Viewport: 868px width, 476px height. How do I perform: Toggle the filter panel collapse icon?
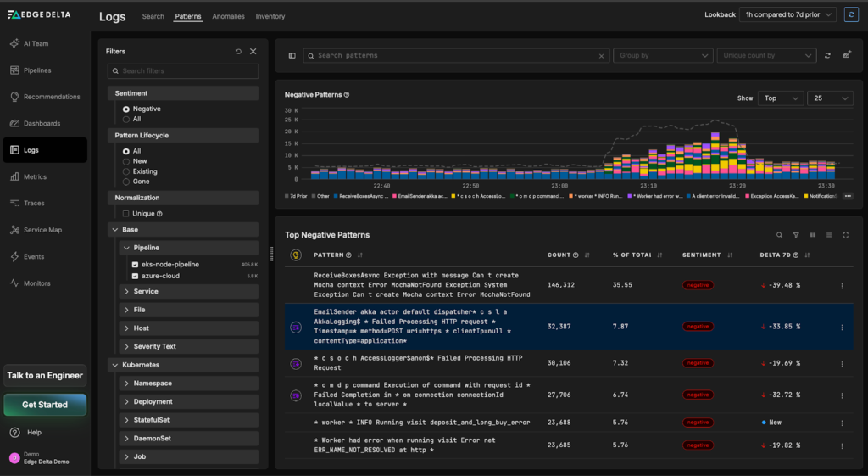point(292,56)
